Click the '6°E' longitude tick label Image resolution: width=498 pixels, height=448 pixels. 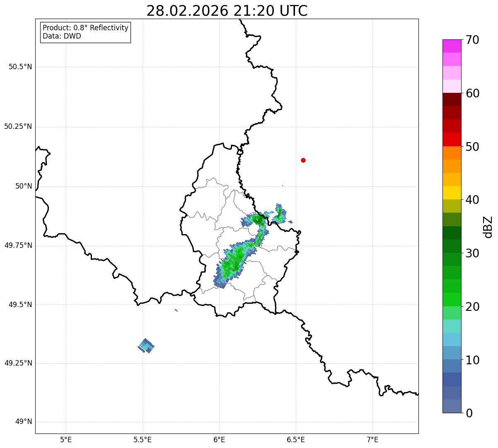point(219,440)
